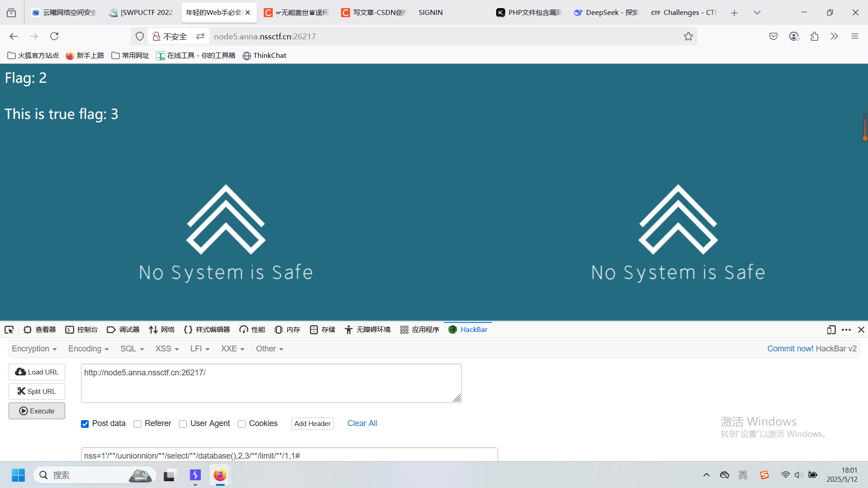Open the 火狐官方站点 bookmark folder

point(33,55)
